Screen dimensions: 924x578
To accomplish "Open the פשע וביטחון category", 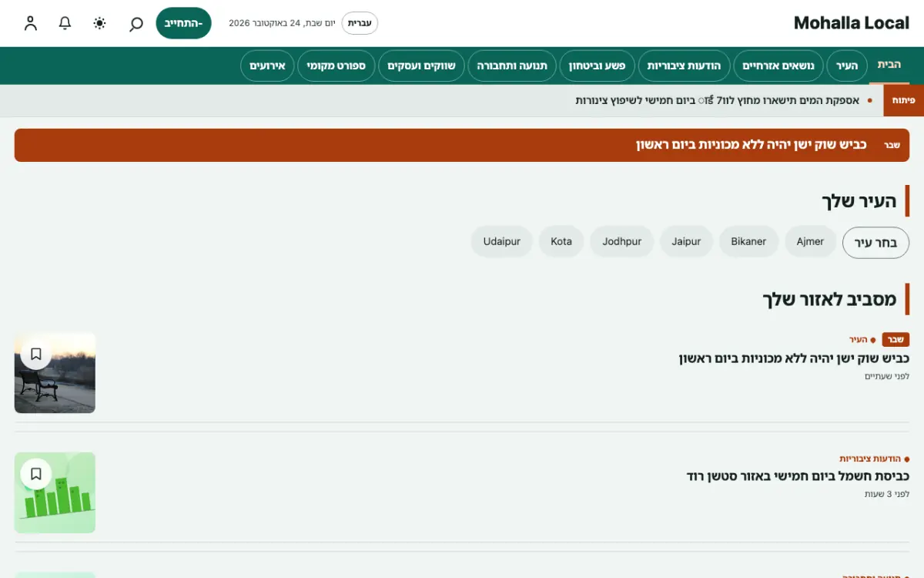I will click(x=597, y=66).
